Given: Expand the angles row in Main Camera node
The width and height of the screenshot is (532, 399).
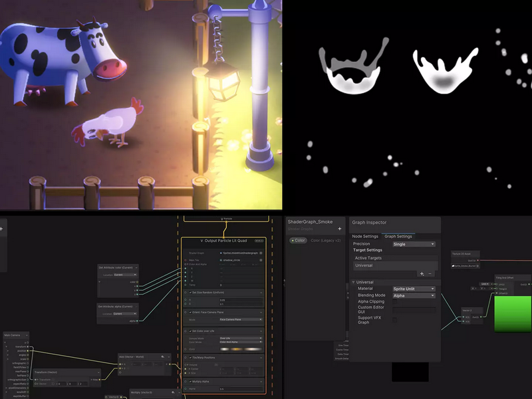Looking at the screenshot, I should (x=8, y=355).
